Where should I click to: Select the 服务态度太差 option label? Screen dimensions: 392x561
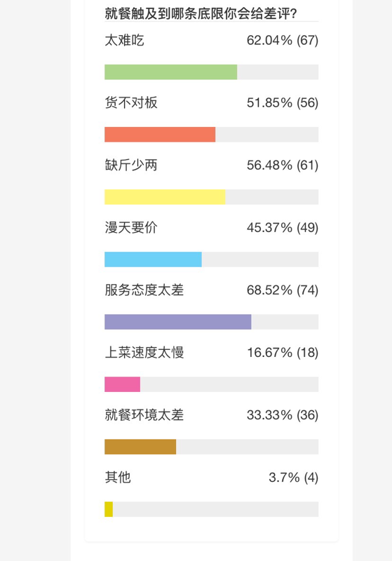(x=144, y=290)
